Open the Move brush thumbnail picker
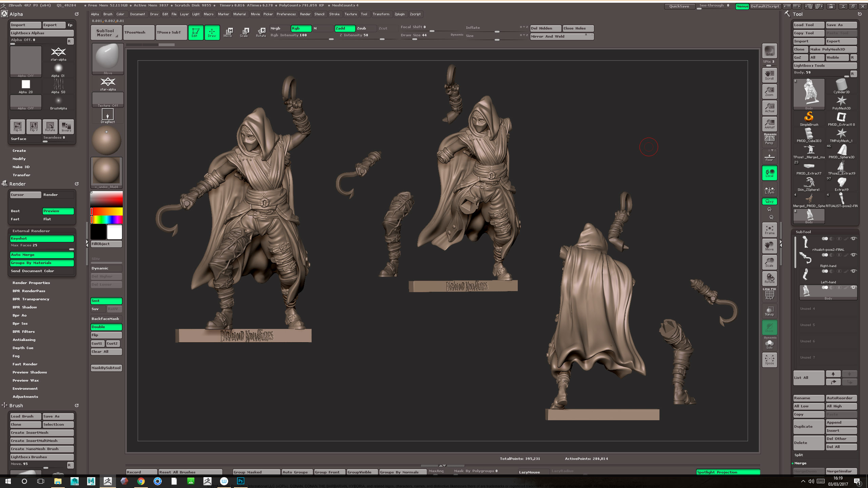Screen dimensions: 868x488 pos(108,59)
